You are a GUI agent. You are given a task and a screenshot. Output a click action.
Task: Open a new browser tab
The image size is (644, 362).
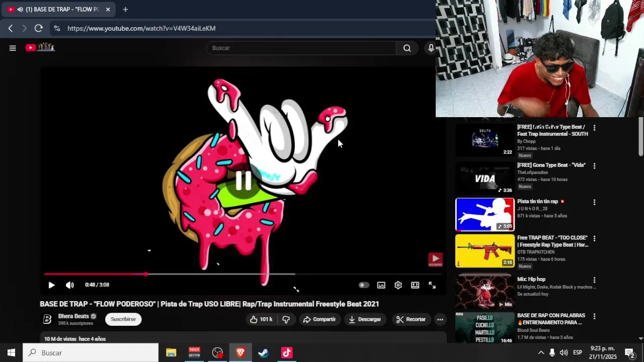tap(125, 10)
